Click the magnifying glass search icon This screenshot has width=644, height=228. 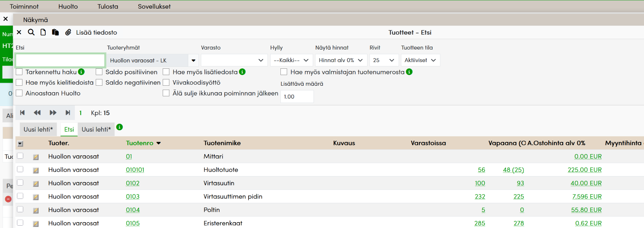(x=31, y=32)
